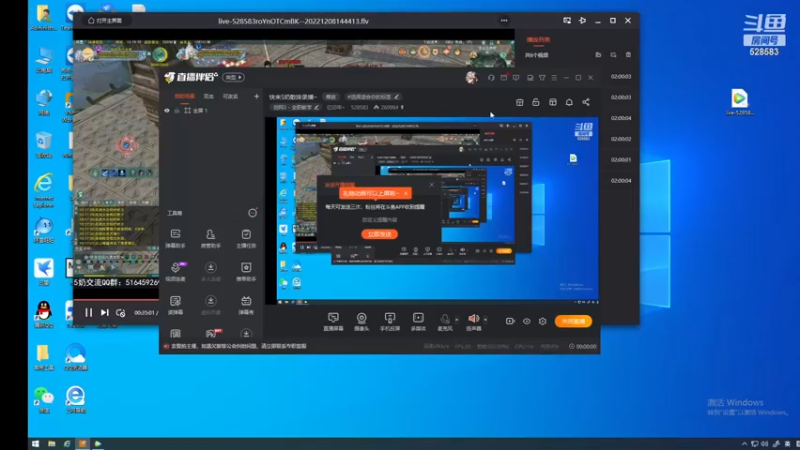Screen dimensions: 800x450
Task: Pause the video in the player
Action: pyautogui.click(x=88, y=313)
